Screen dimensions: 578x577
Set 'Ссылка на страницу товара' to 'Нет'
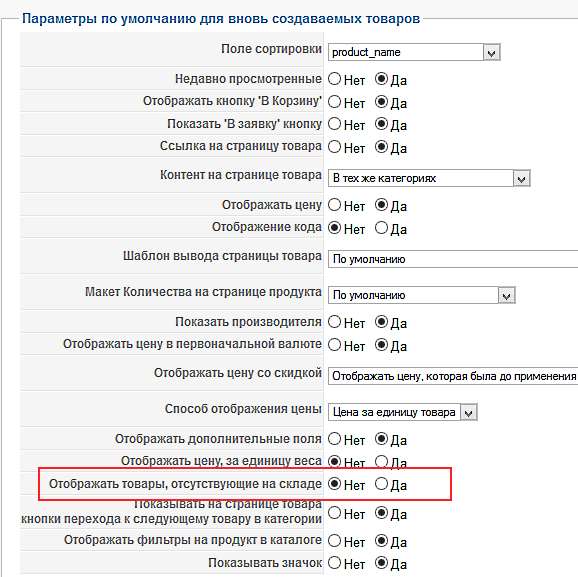(334, 147)
